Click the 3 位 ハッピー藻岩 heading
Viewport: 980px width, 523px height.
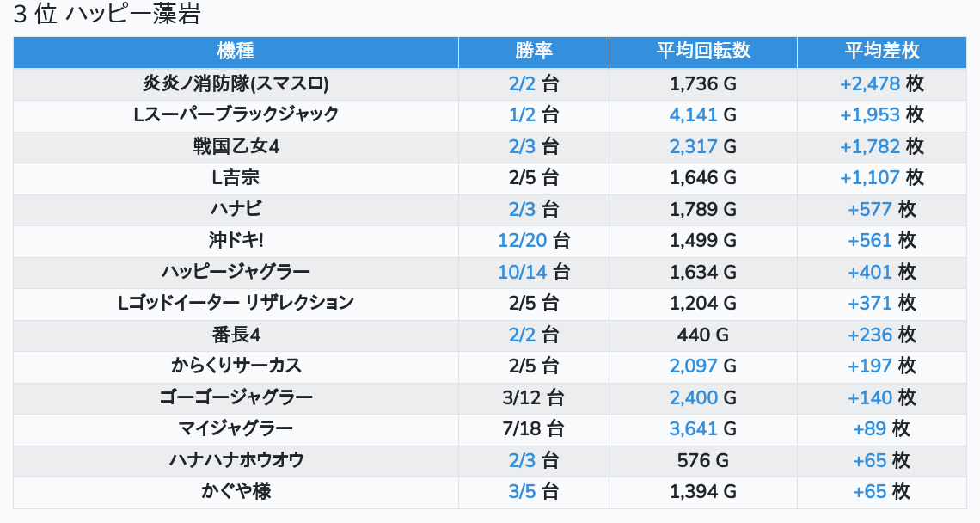coord(107,15)
